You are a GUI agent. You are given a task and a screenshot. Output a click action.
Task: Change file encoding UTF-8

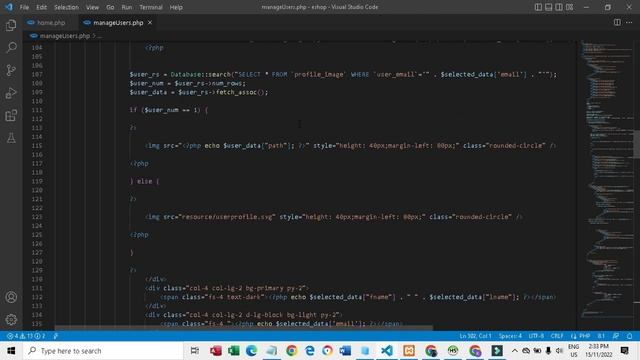coord(536,336)
